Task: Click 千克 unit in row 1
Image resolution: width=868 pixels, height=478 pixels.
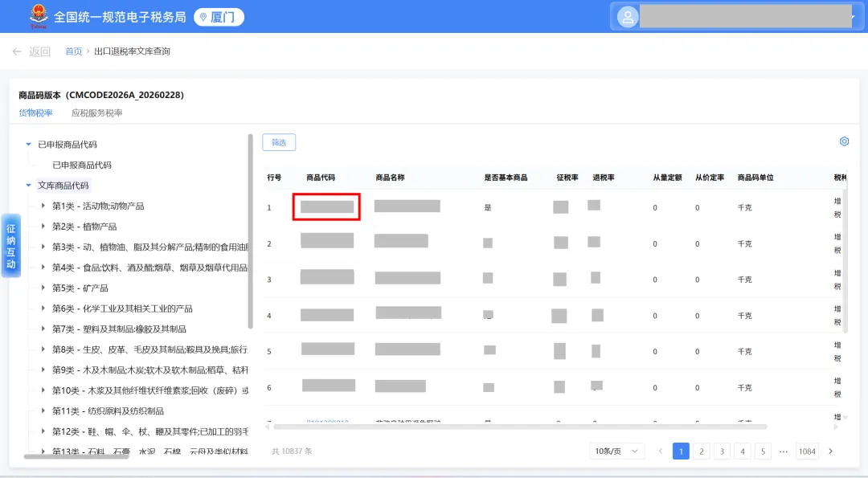Action: 744,207
